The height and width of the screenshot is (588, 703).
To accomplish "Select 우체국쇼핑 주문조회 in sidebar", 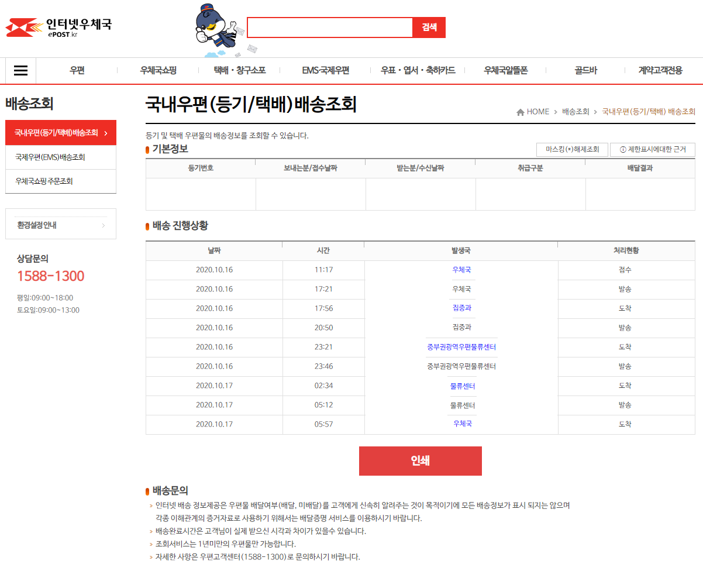I will click(61, 181).
